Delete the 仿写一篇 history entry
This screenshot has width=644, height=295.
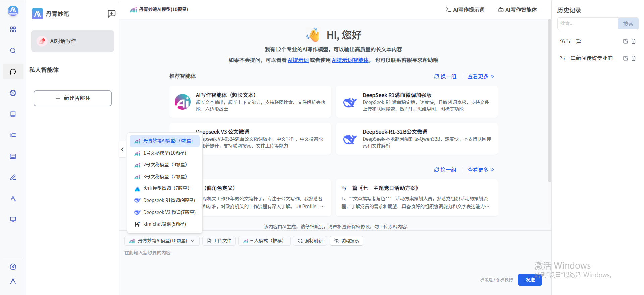[x=634, y=41]
